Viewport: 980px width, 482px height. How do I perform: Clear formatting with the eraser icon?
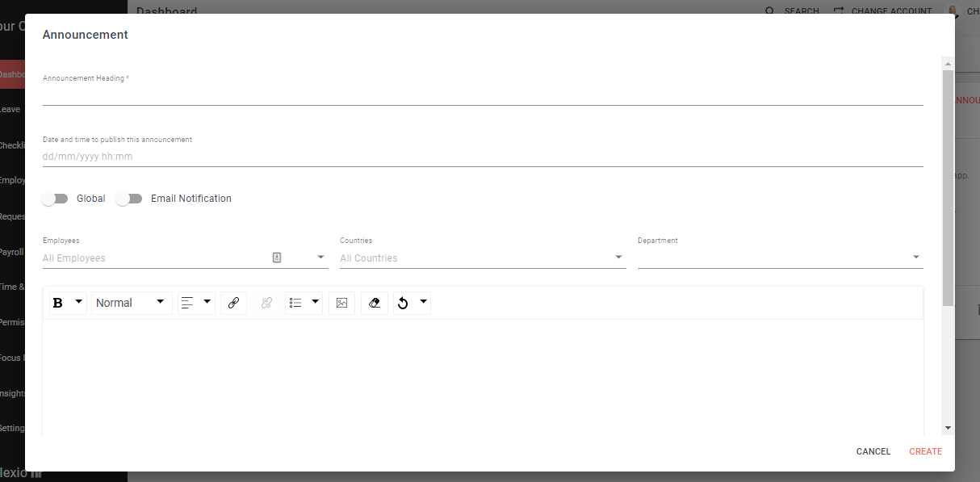pyautogui.click(x=374, y=303)
